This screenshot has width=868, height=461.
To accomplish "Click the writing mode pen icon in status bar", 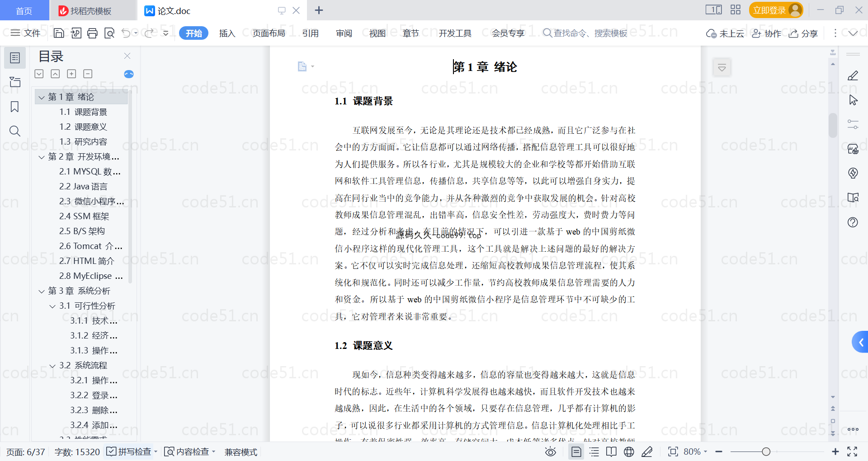I will 647,452.
